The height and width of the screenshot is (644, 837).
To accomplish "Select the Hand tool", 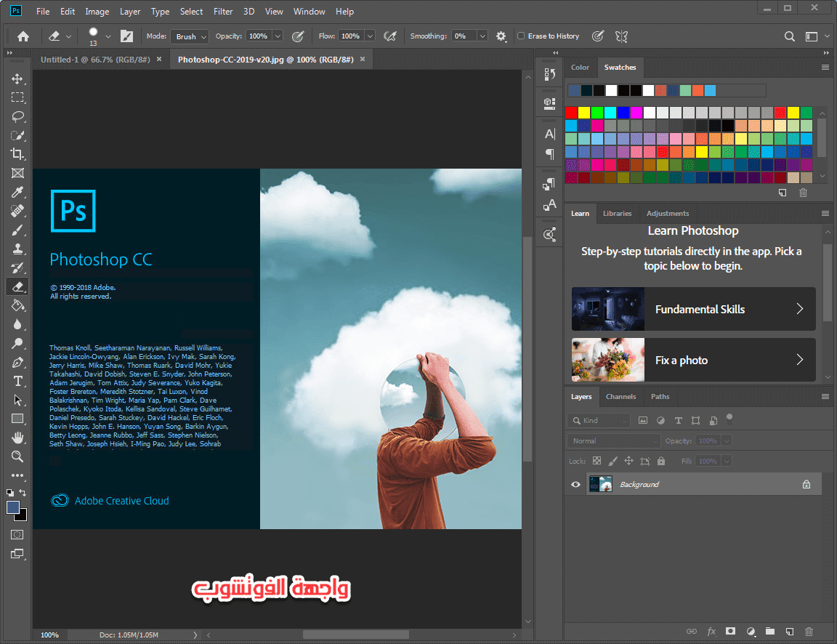I will click(17, 438).
